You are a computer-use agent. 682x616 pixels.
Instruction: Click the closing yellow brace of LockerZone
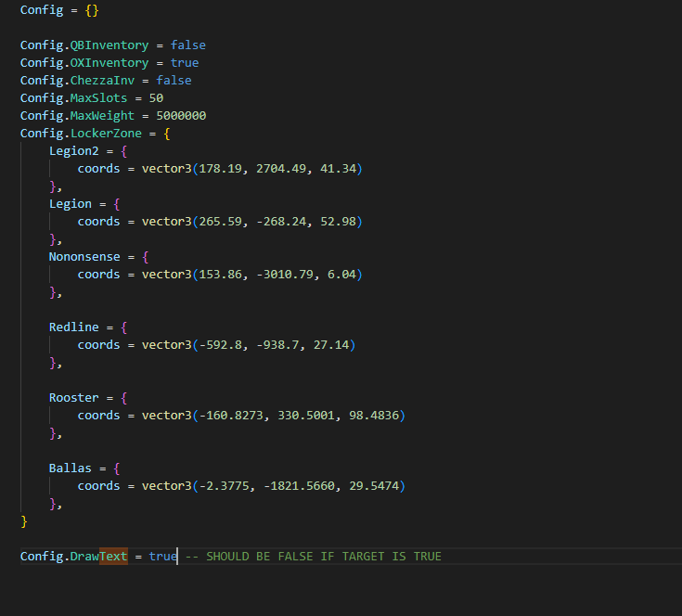tap(24, 521)
